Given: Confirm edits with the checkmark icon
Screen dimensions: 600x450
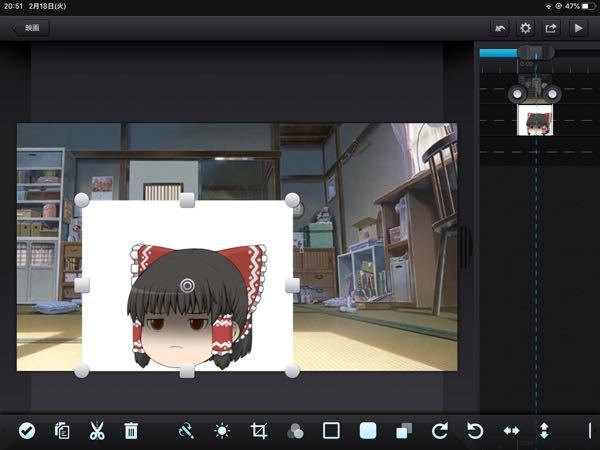Looking at the screenshot, I should [x=27, y=431].
